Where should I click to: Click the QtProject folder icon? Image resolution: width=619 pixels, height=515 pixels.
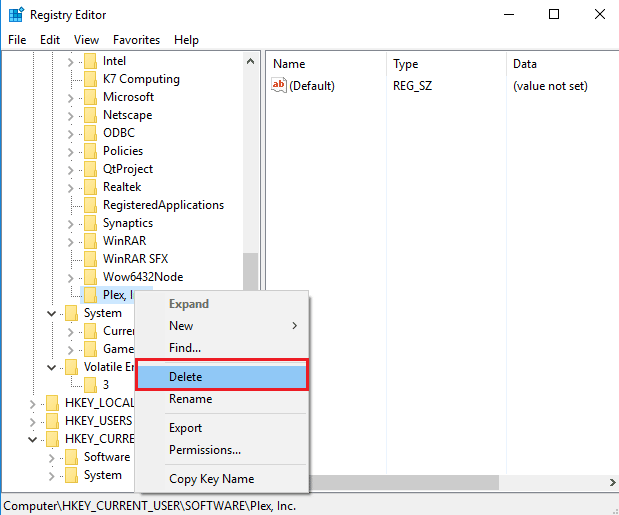(90, 169)
